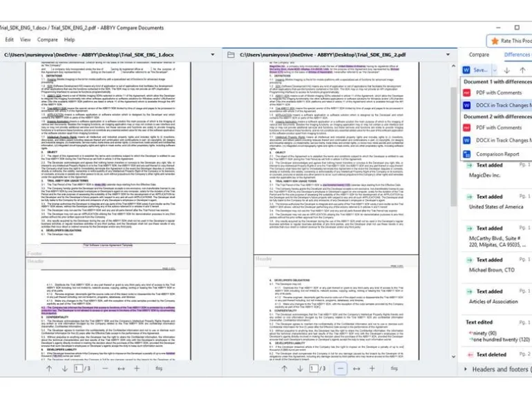Open right document path dropdown

[448, 55]
